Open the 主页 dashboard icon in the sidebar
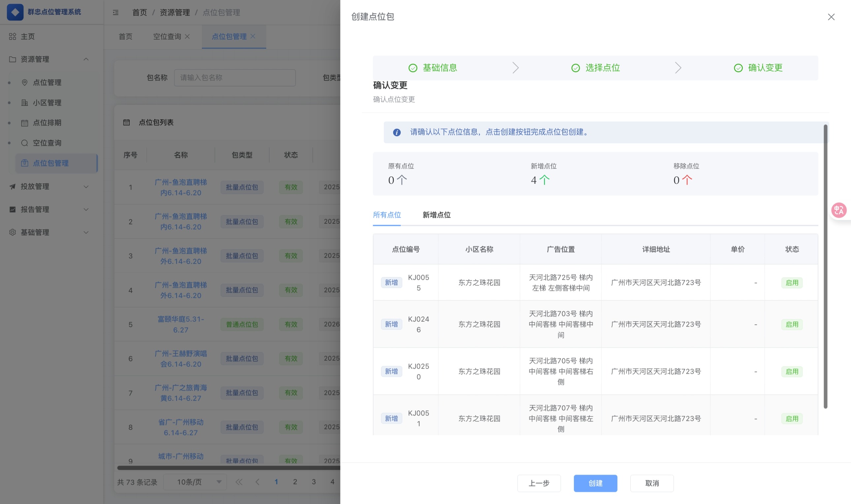 point(13,36)
